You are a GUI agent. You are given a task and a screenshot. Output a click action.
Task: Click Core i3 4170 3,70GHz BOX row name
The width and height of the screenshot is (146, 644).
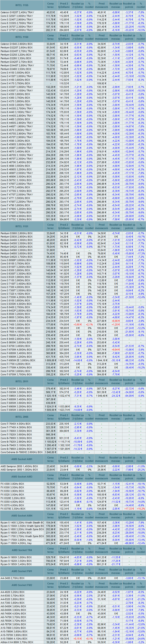click(15, 83)
